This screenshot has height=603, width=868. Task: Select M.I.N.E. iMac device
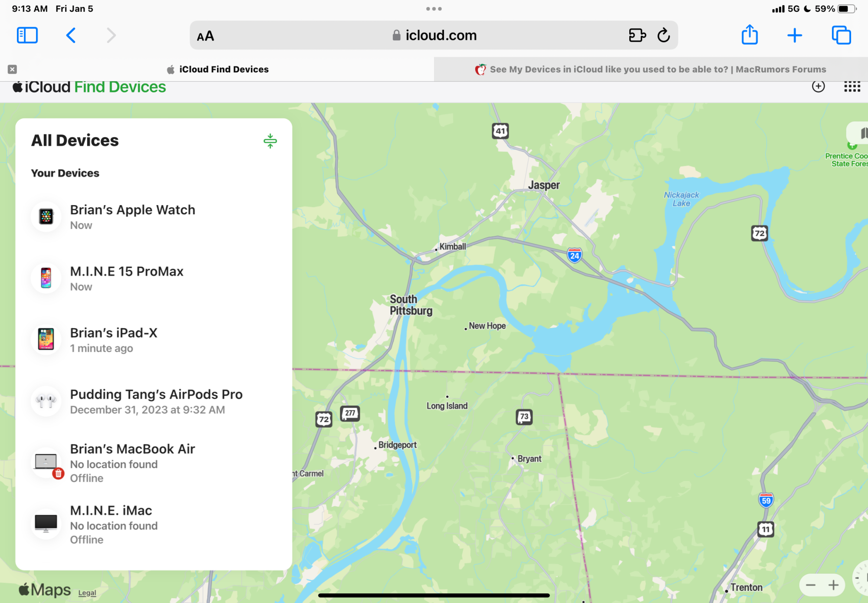154,524
